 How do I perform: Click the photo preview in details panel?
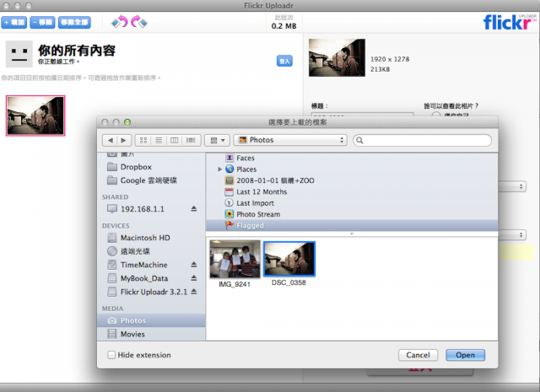coord(337,57)
